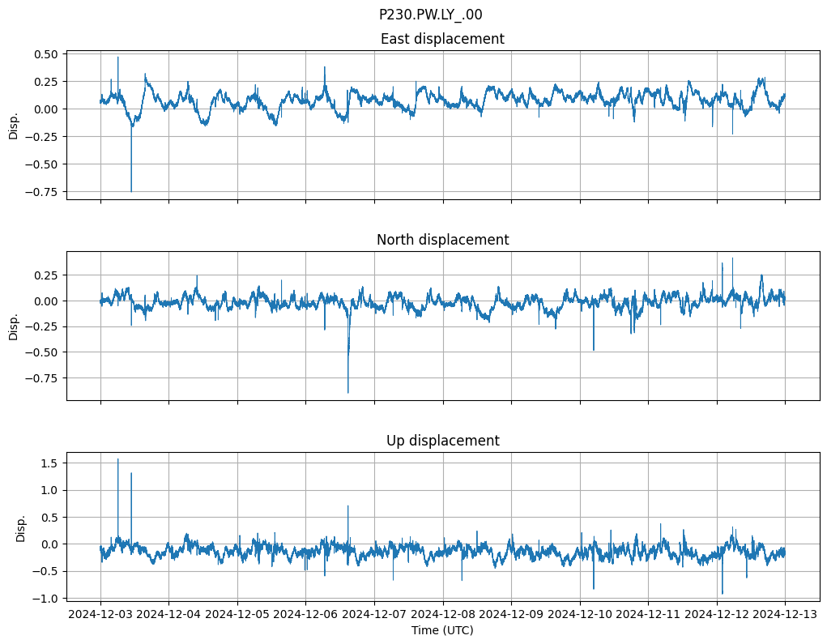The height and width of the screenshot is (644, 827).
Task: Click the 2024-12-03 date tick label
Action: tap(100, 615)
